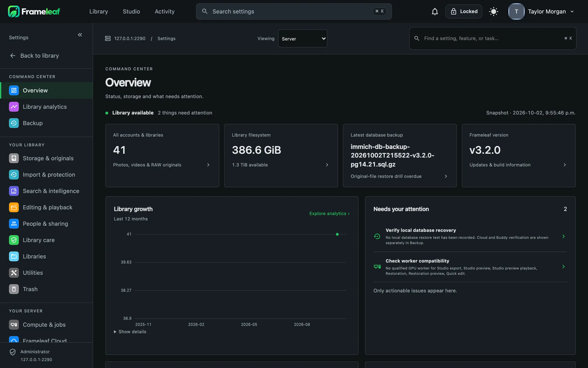The image size is (588, 368).
Task: Click the Import & protection icon
Action: pyautogui.click(x=14, y=175)
